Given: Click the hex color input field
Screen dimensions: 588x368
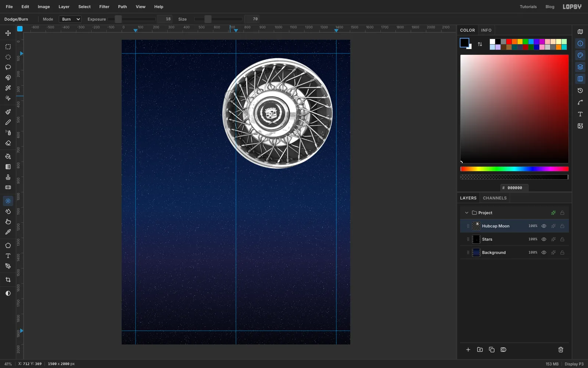Looking at the screenshot, I should pyautogui.click(x=514, y=188).
